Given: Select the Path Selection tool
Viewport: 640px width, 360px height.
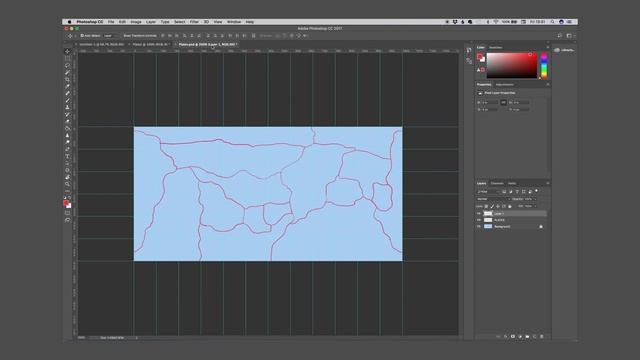Looking at the screenshot, I should [x=67, y=163].
